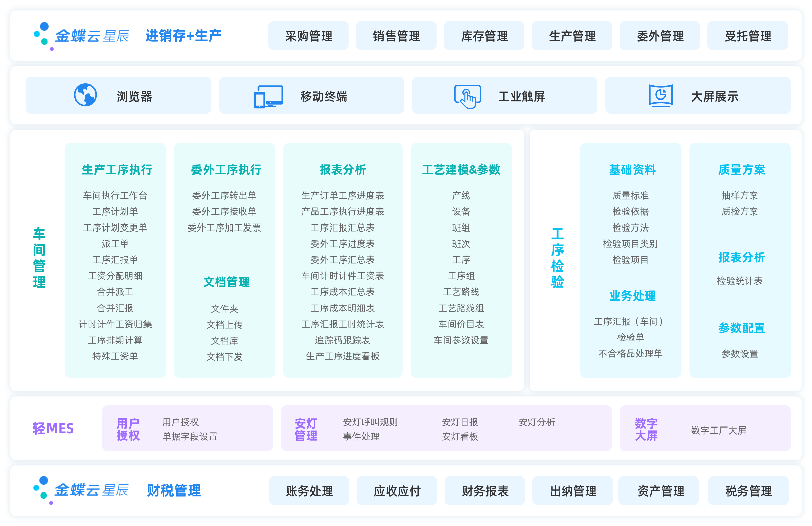Open 车间执行工作台 link
The height and width of the screenshot is (526, 812).
click(115, 195)
